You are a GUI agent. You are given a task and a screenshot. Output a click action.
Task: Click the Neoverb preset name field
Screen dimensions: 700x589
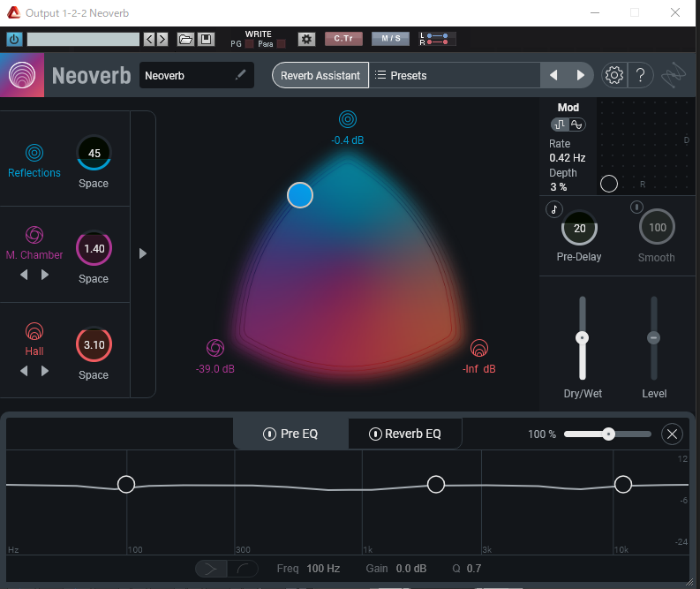click(197, 75)
